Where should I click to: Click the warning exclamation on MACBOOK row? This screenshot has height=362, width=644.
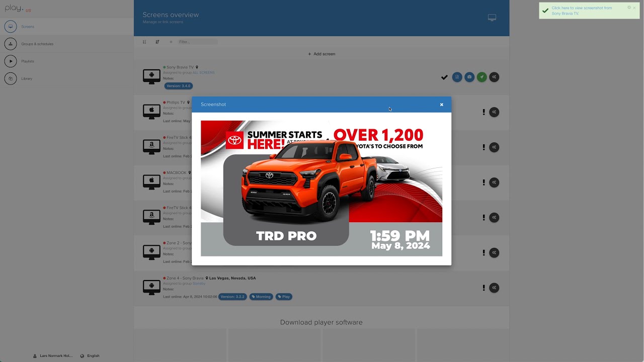[x=484, y=183]
